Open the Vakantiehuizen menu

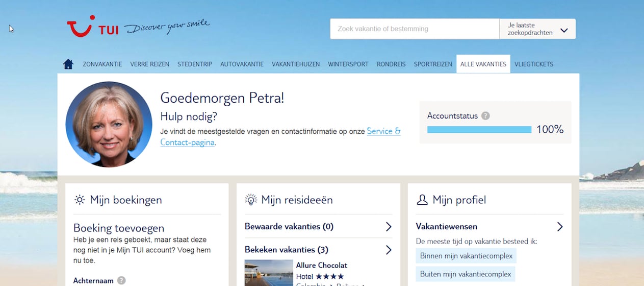(296, 64)
